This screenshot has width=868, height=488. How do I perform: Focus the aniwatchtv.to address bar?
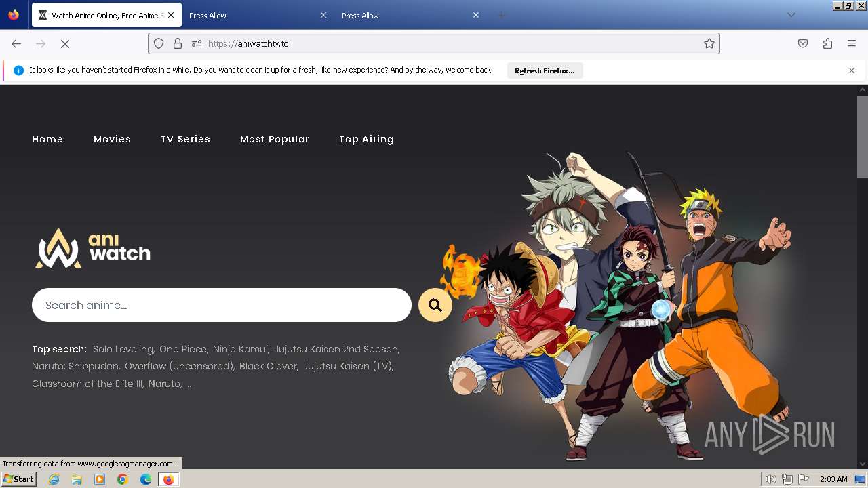coord(434,43)
